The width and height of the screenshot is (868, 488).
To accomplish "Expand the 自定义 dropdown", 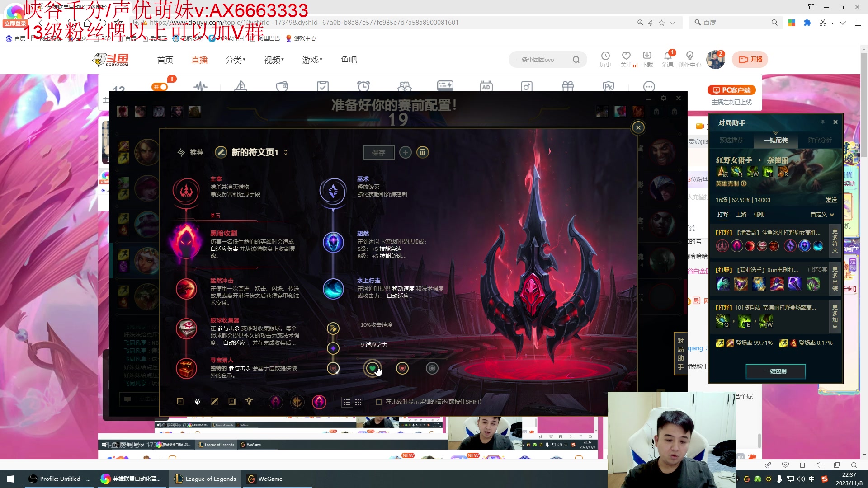I will click(x=822, y=215).
